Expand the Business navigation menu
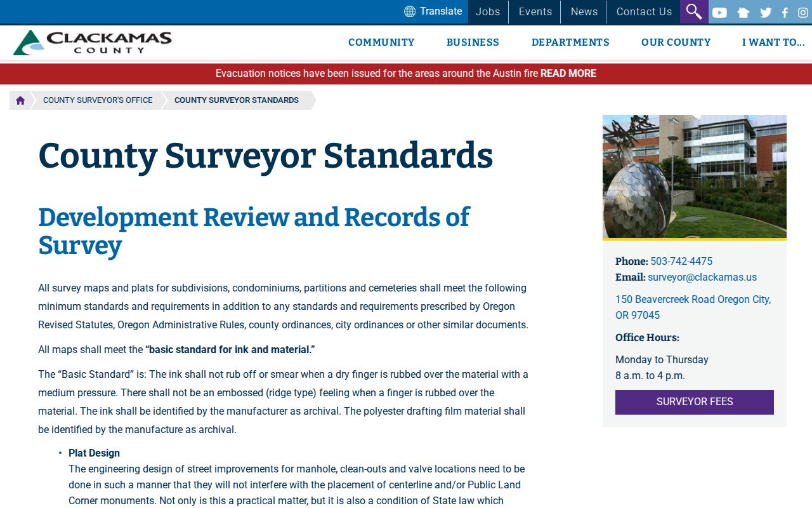 tap(473, 43)
